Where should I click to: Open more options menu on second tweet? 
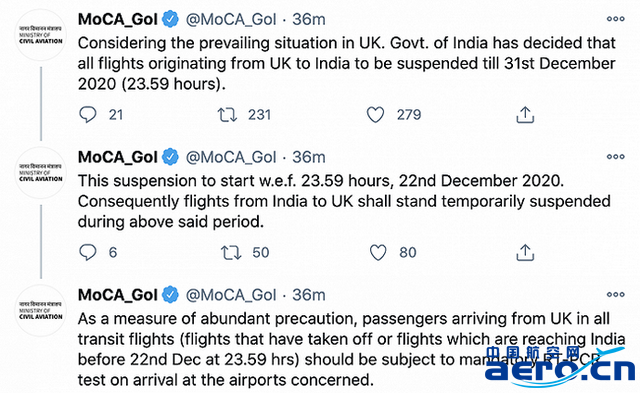615,157
